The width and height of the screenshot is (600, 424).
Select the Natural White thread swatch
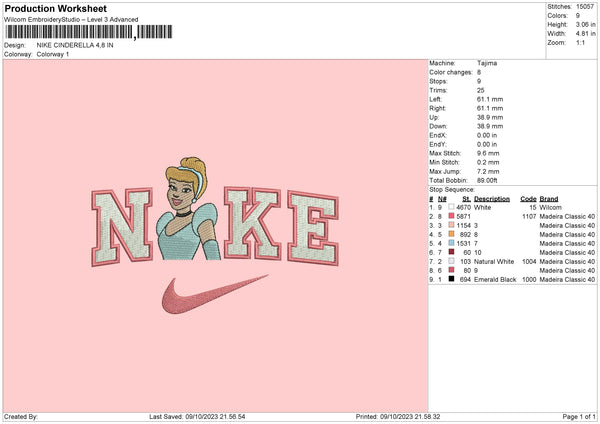452,261
